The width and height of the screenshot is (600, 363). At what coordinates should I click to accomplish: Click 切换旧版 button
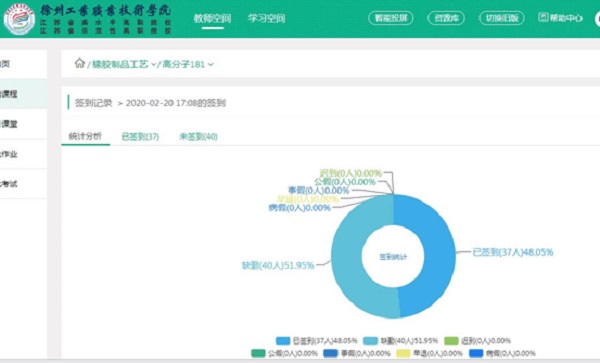point(502,18)
